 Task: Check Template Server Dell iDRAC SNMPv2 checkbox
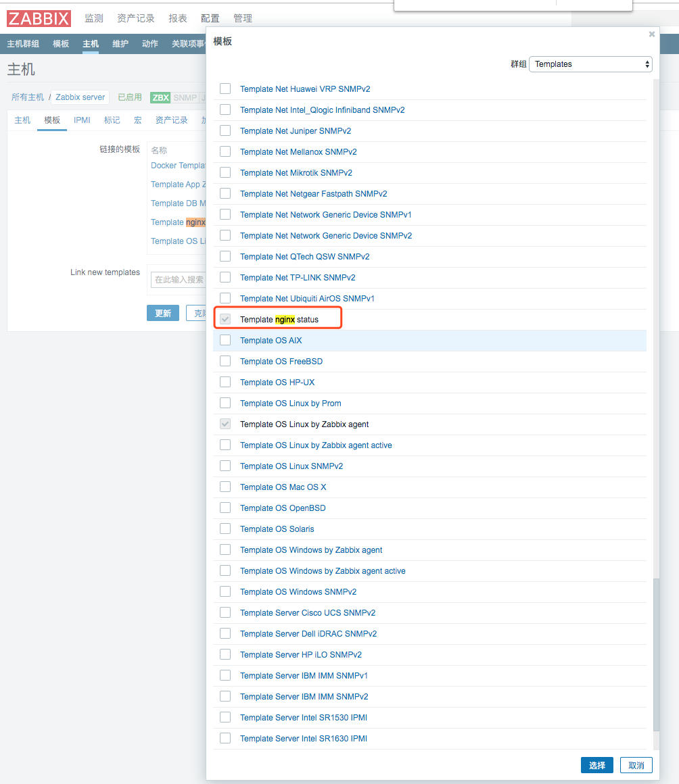point(225,633)
